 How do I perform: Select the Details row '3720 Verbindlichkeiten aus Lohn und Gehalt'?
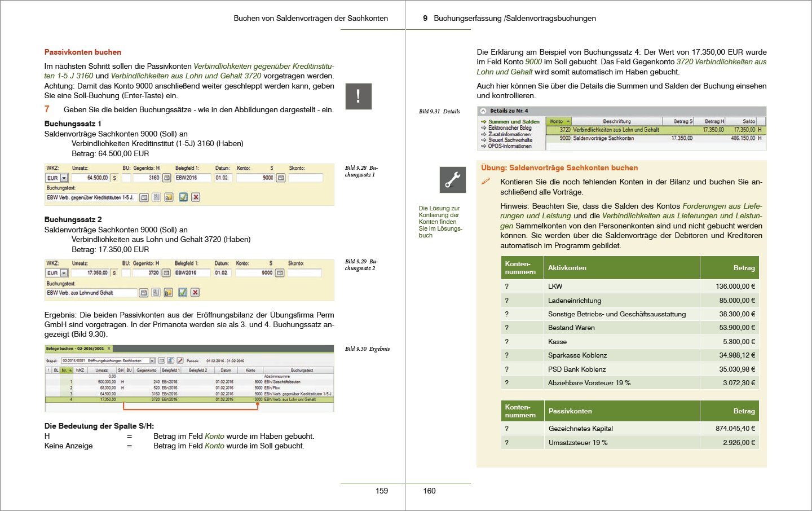pyautogui.click(x=656, y=130)
